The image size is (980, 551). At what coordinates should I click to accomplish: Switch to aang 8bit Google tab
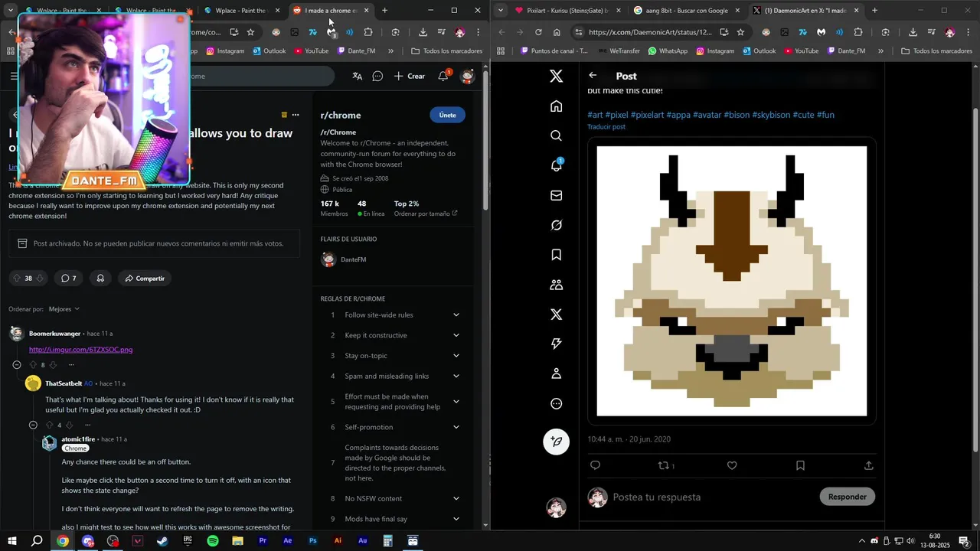click(x=688, y=11)
